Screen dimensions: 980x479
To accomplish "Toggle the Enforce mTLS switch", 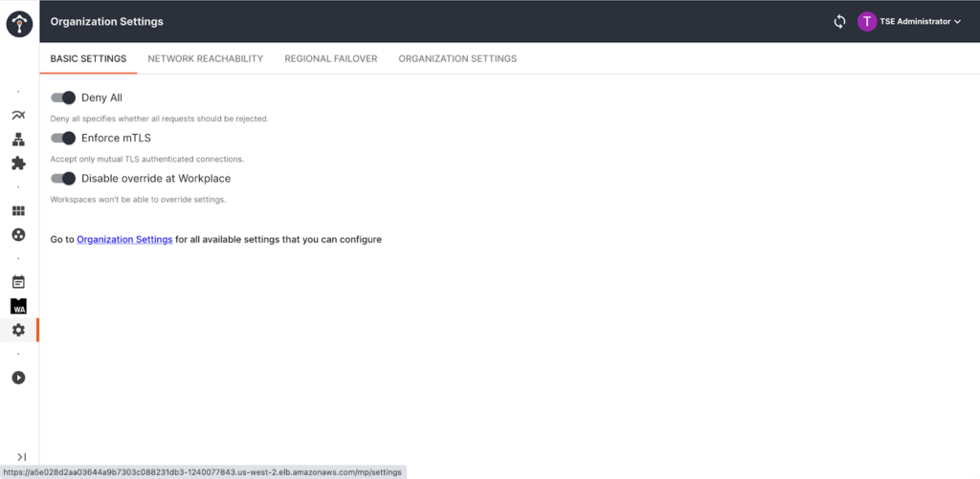I will (x=63, y=138).
